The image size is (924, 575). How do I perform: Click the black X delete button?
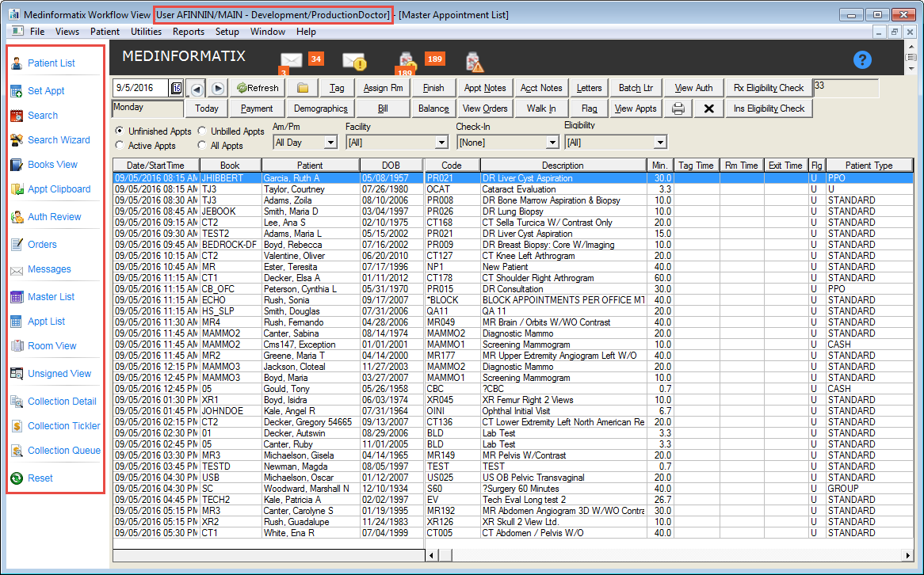(709, 109)
